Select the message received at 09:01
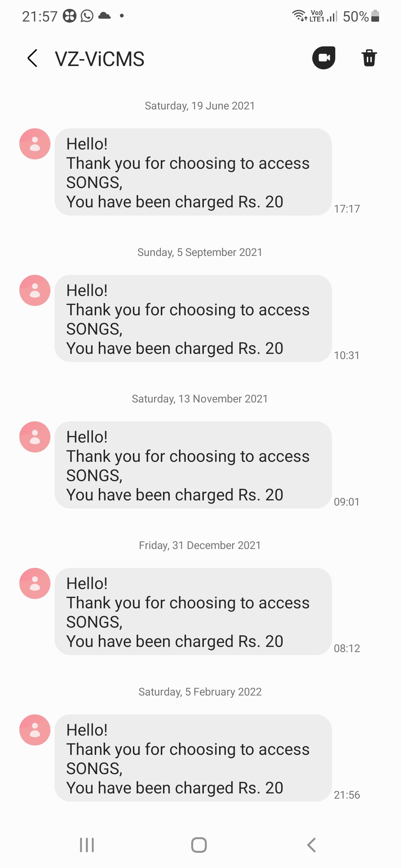 193,465
